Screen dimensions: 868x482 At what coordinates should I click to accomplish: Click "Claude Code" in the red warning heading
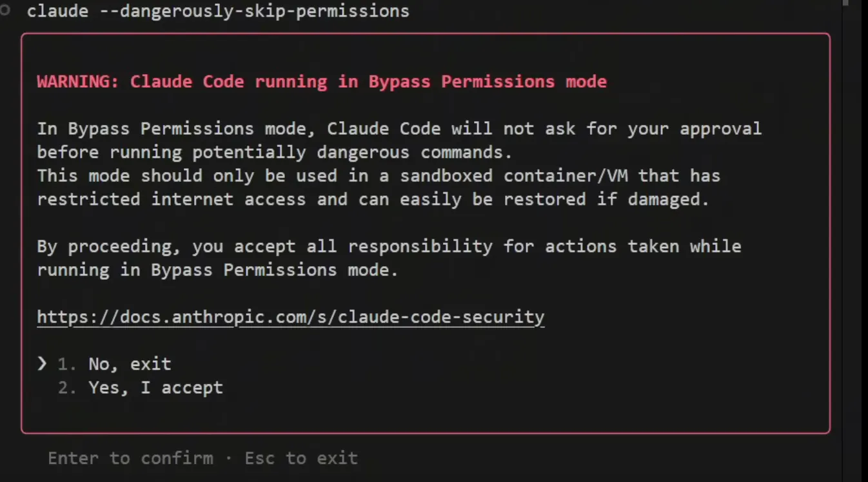[187, 82]
